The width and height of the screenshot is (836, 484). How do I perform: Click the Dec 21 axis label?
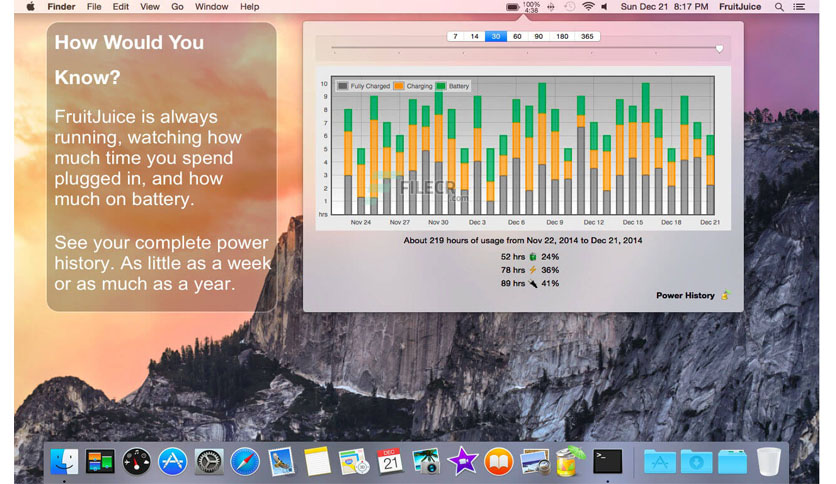point(710,222)
